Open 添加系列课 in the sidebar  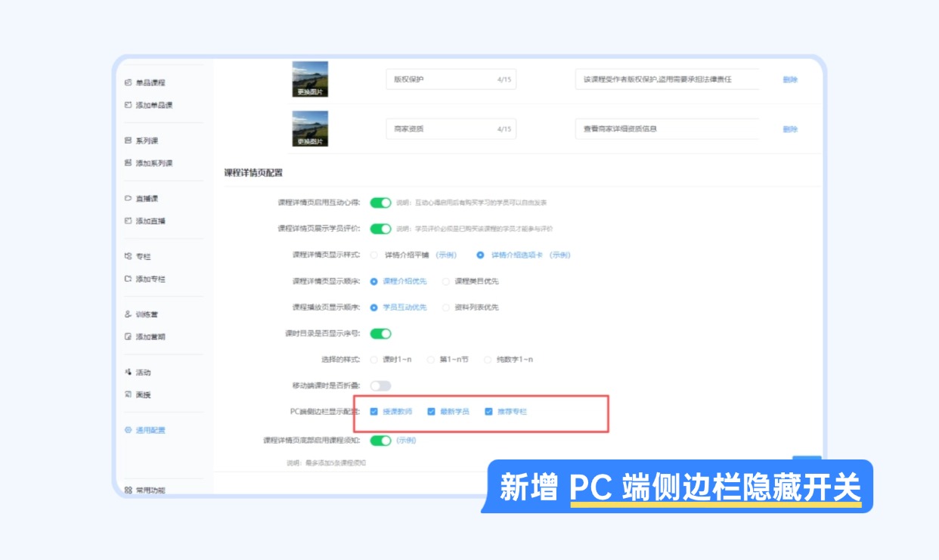pos(153,163)
